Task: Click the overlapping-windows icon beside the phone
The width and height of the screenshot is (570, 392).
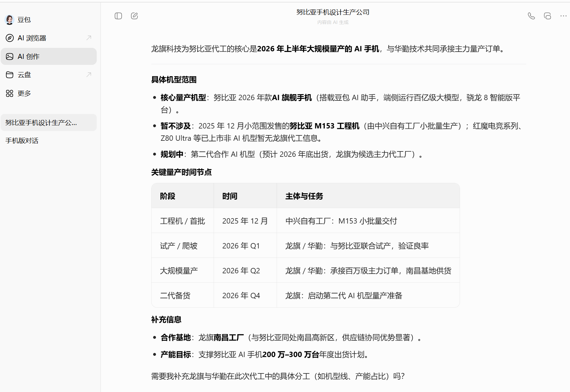Action: (x=548, y=16)
